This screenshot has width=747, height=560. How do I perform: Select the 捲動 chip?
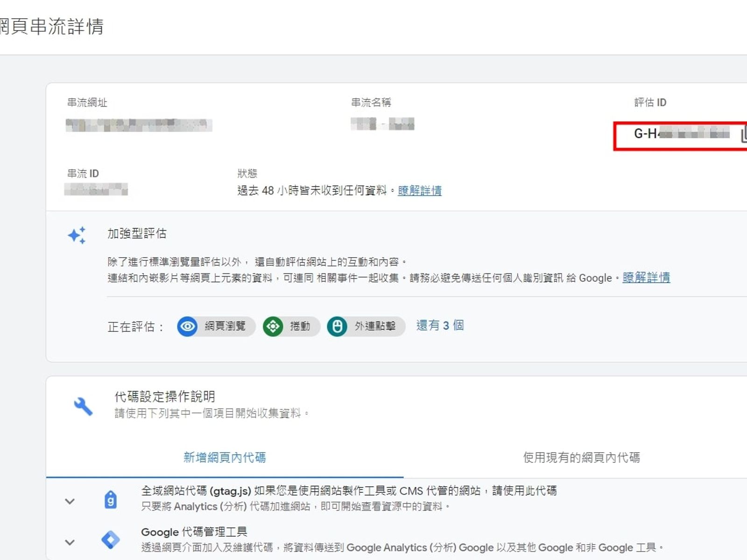291,326
